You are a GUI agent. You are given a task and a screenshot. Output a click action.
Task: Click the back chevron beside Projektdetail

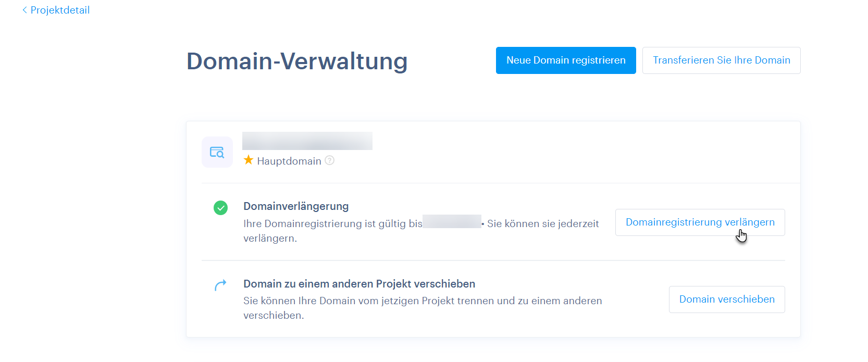click(24, 10)
